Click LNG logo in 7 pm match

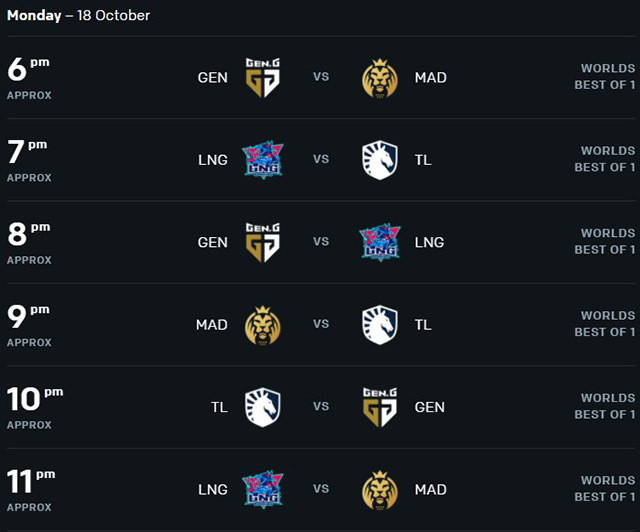coord(262,160)
